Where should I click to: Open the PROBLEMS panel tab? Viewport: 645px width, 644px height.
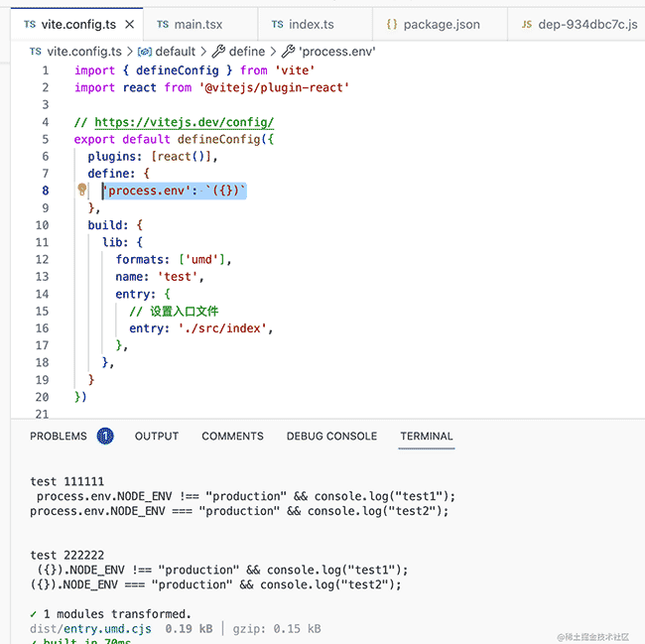59,436
